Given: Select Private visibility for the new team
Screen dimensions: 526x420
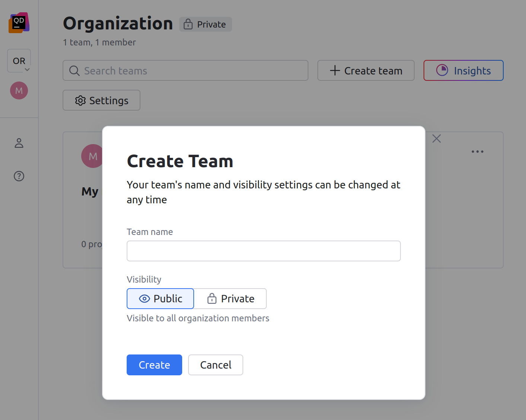Looking at the screenshot, I should coord(230,299).
